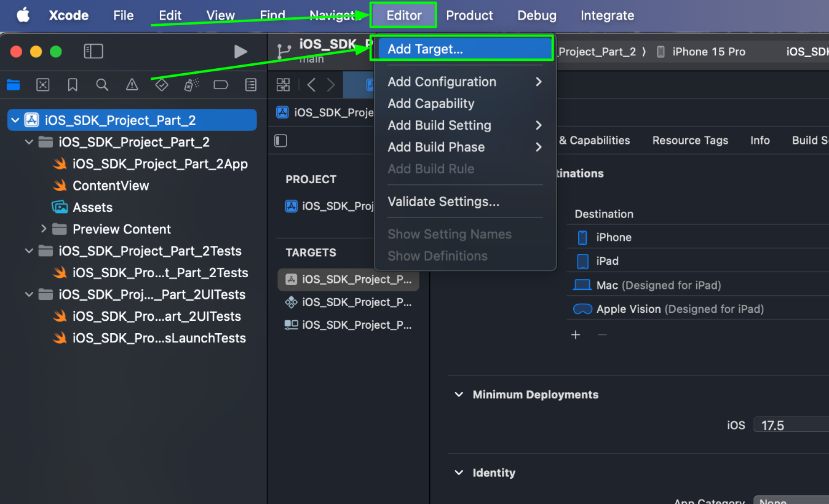Open the Source Control navigator icon

42,85
